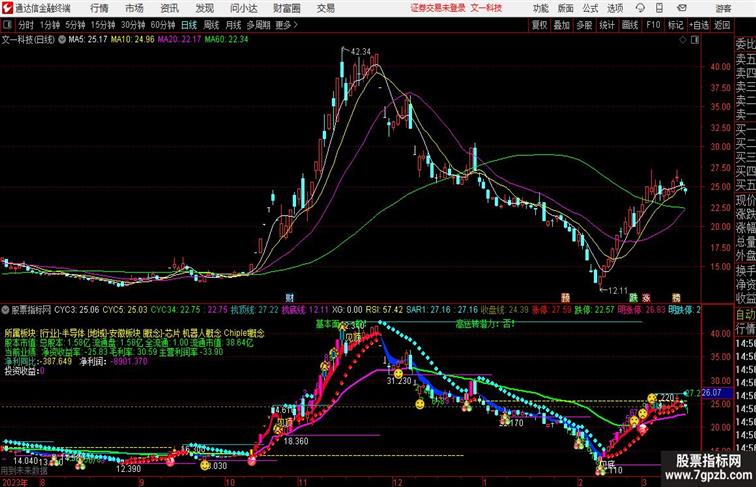Open the 功能 menu
This screenshot has height=487, width=756.
point(540,8)
